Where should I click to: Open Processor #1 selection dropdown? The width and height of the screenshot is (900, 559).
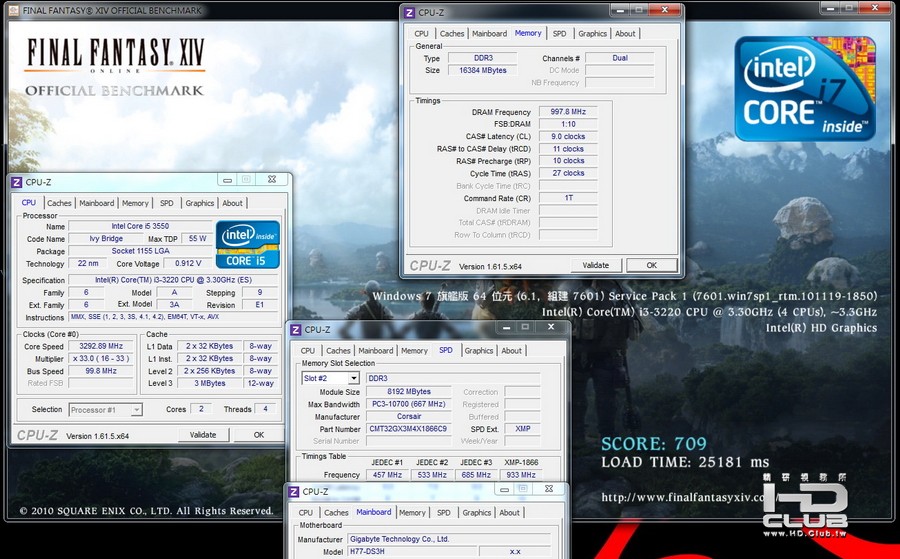(x=137, y=410)
